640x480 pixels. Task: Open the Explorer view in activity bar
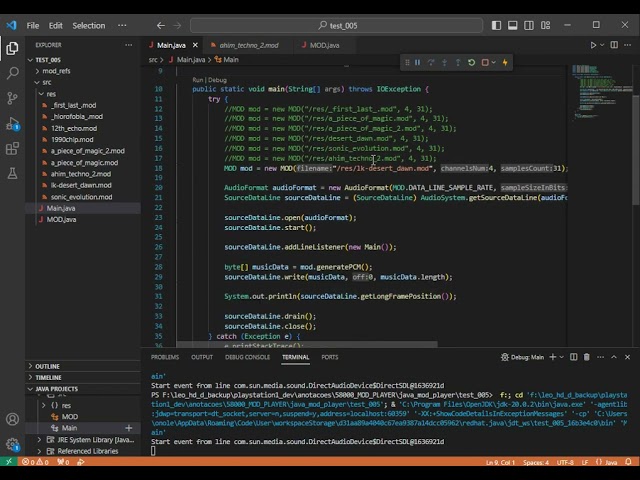click(12, 49)
